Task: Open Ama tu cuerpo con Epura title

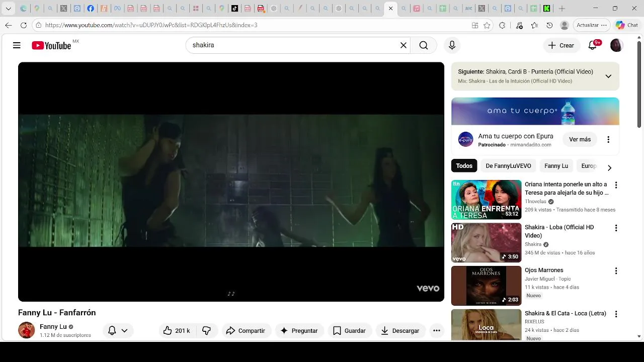Action: pos(515,136)
